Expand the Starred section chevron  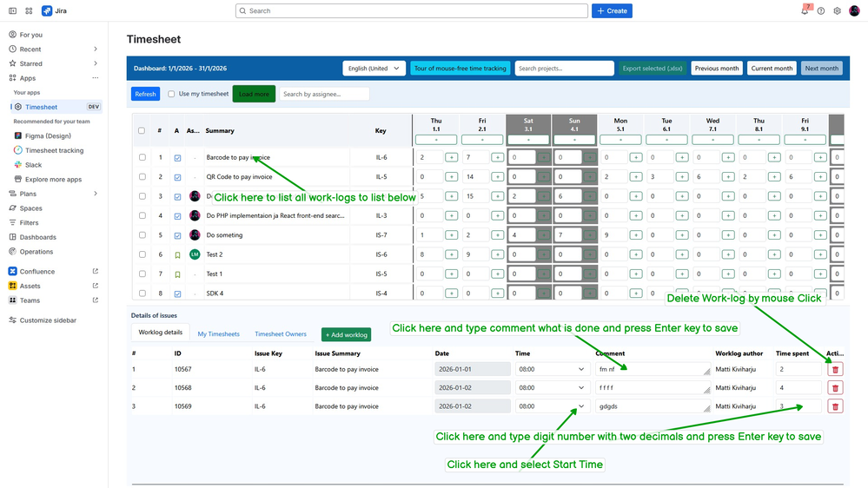[x=96, y=63]
